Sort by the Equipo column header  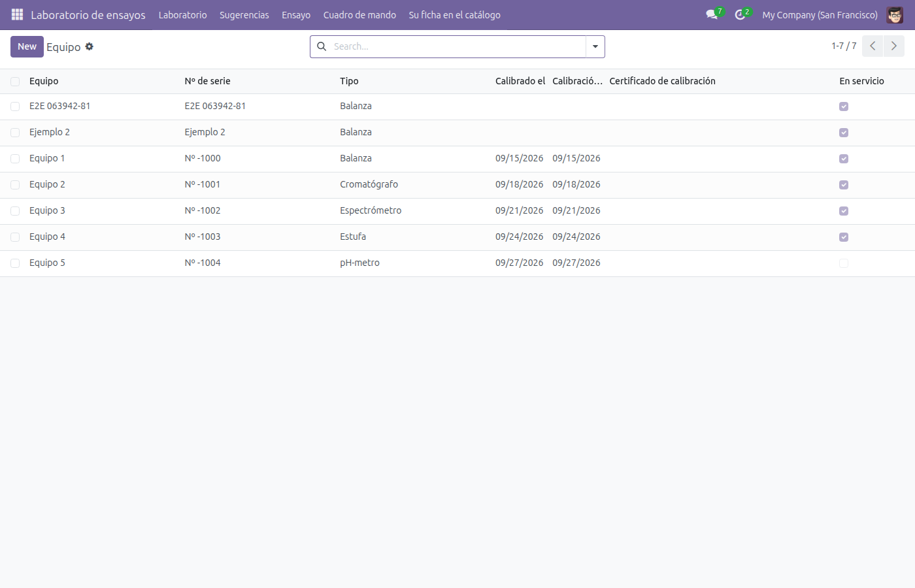(44, 81)
